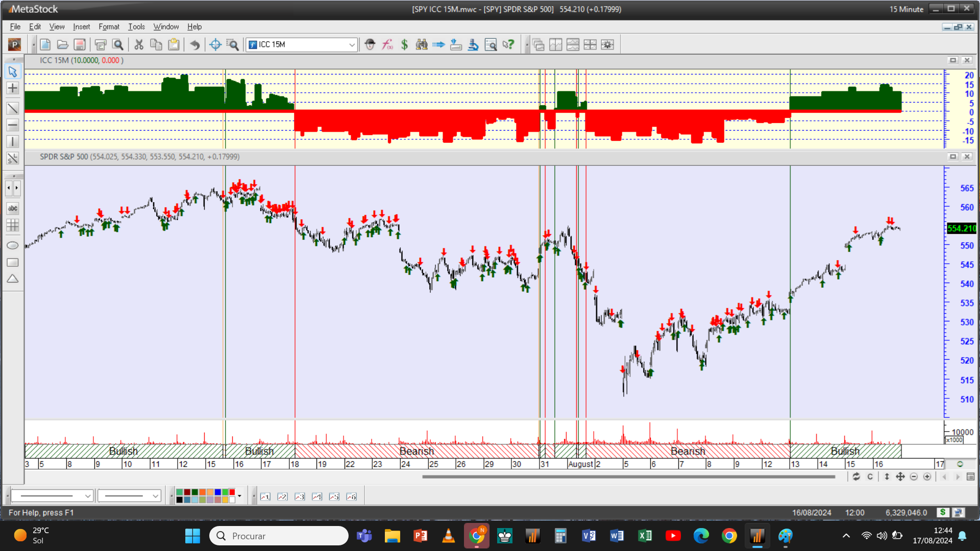Click the Expert Advisor hat icon
Screen dimensions: 980x551
coord(370,45)
